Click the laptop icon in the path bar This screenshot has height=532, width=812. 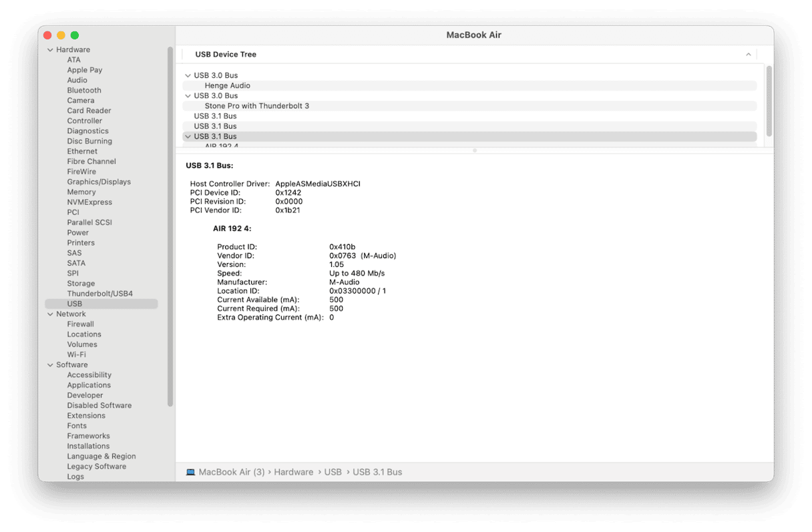(190, 472)
